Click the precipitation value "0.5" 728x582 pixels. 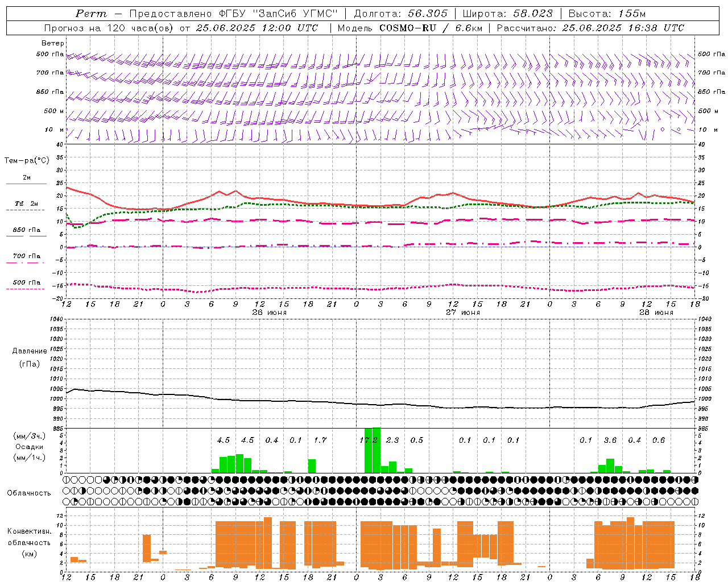click(417, 440)
